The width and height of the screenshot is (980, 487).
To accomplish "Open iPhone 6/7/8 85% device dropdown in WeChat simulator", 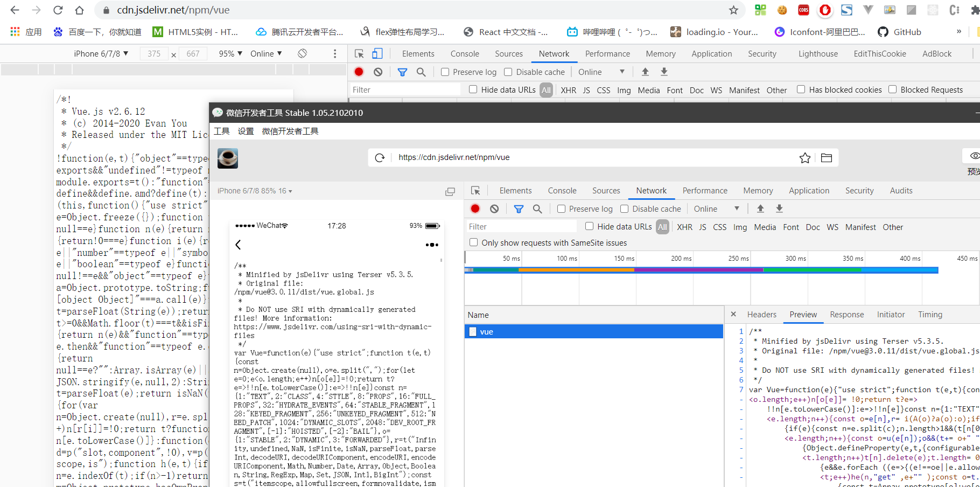I will point(255,191).
